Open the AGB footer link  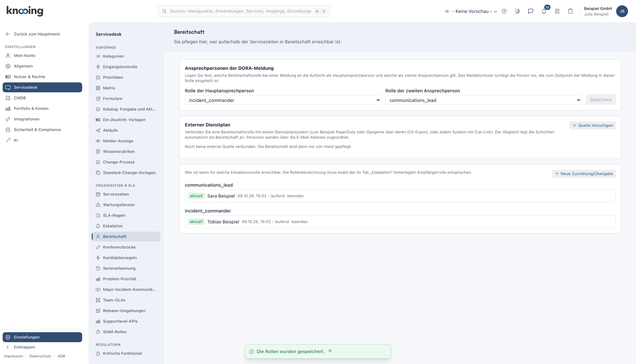(61, 356)
